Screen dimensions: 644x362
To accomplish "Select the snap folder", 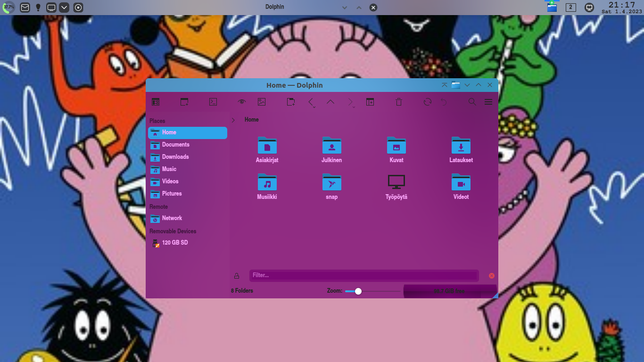I will click(x=332, y=187).
